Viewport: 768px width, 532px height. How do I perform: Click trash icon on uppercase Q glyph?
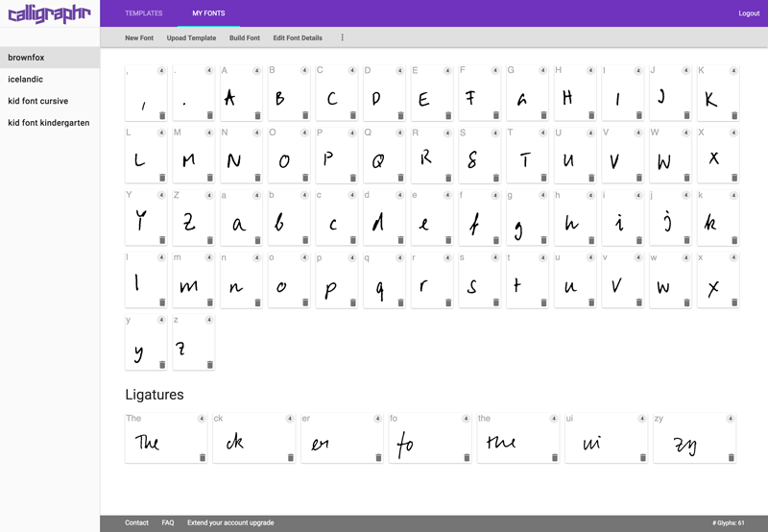pos(400,179)
